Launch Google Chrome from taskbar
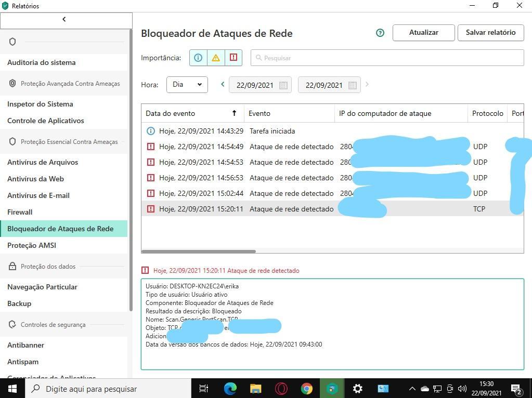Image resolution: width=532 pixels, height=398 pixels. pyautogui.click(x=306, y=389)
